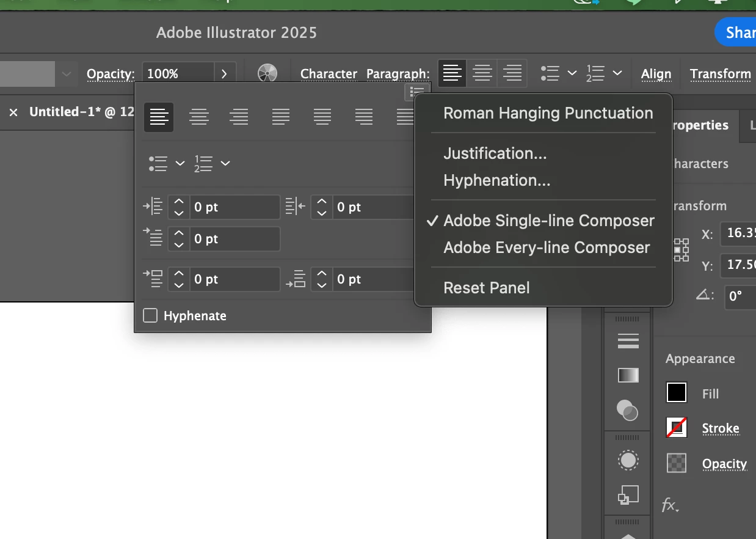Open the Paragraph panel link
This screenshot has width=756, height=539.
pos(398,74)
